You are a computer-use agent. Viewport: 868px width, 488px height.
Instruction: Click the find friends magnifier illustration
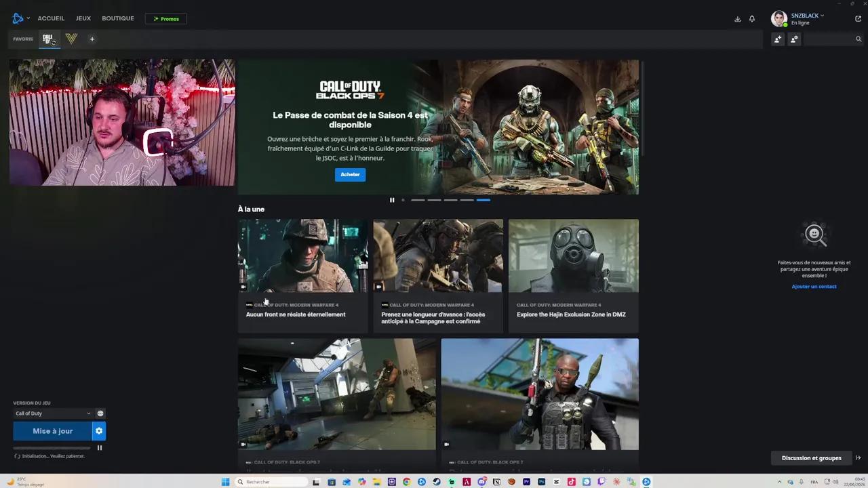click(814, 235)
